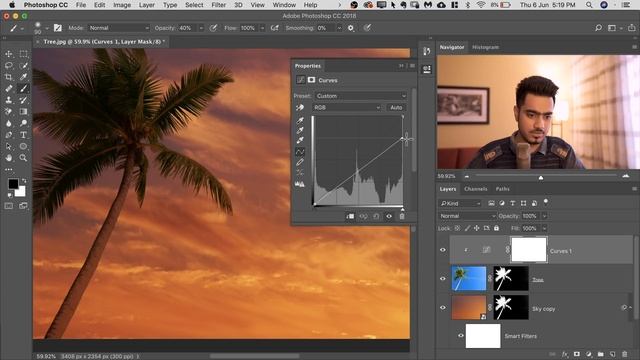Select the Dodge tool
Image resolution: width=640 pixels, height=360 pixels.
click(x=23, y=123)
